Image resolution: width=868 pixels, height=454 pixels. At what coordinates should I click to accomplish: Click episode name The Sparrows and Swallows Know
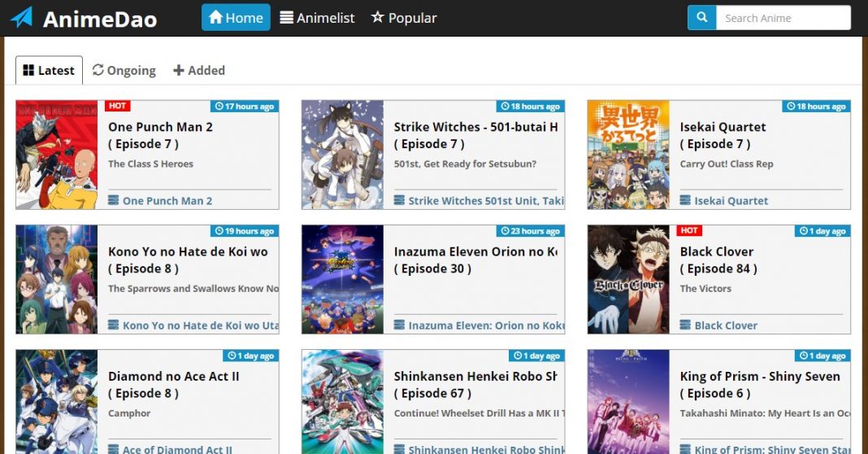(x=193, y=289)
